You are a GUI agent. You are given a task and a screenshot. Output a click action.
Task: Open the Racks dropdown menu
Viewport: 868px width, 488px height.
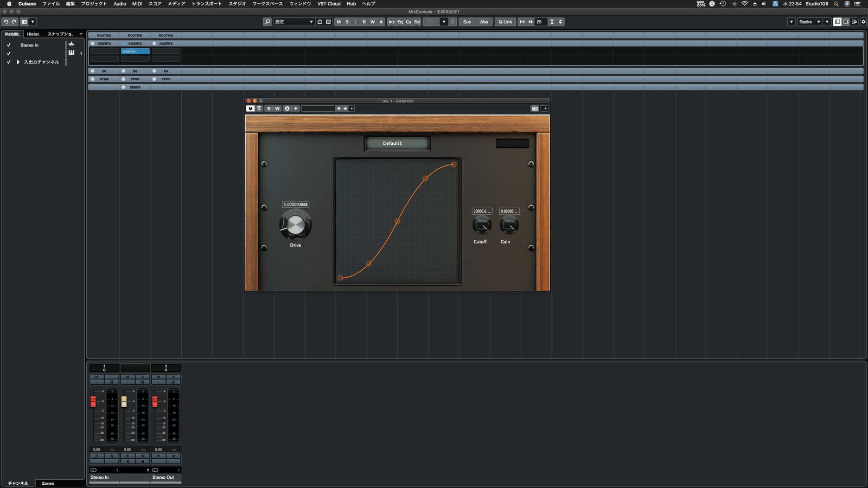point(809,22)
